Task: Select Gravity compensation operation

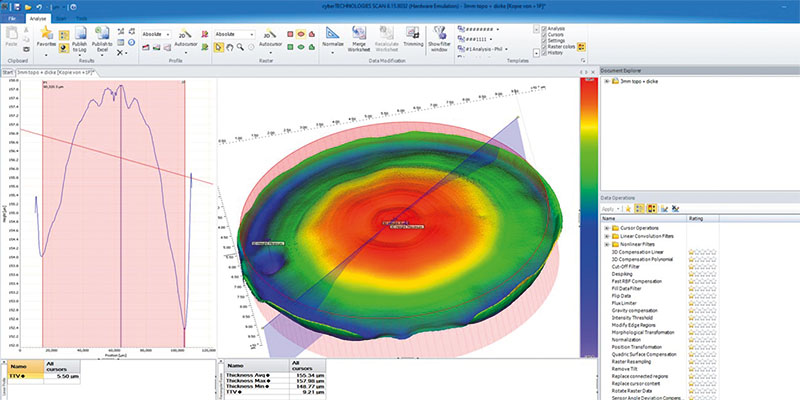Action: coord(634,310)
